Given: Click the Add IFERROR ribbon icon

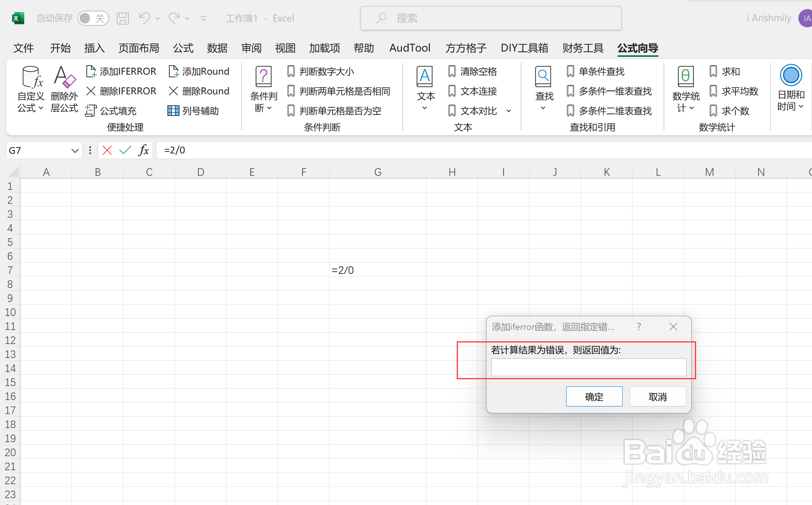Looking at the screenshot, I should pos(91,71).
